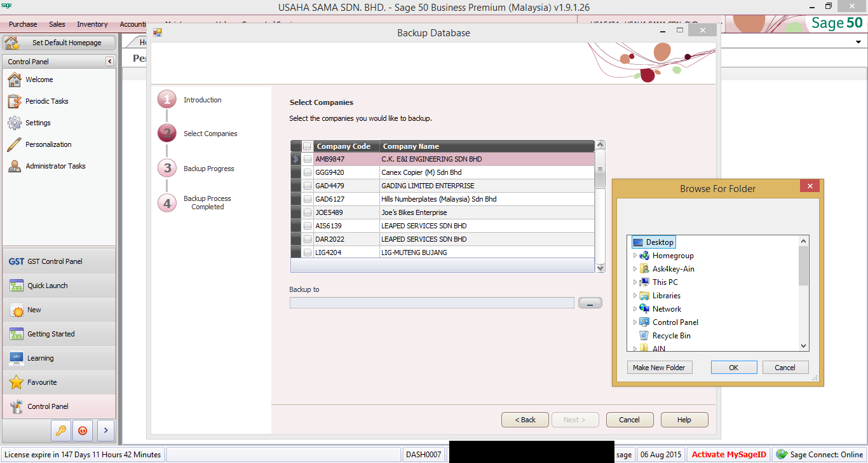Click the red power icon button
This screenshot has width=868, height=463.
(x=83, y=431)
